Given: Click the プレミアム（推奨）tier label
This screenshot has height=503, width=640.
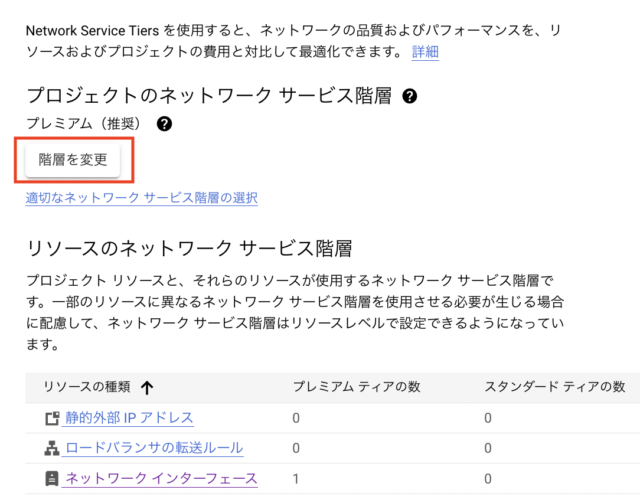Looking at the screenshot, I should (83, 123).
